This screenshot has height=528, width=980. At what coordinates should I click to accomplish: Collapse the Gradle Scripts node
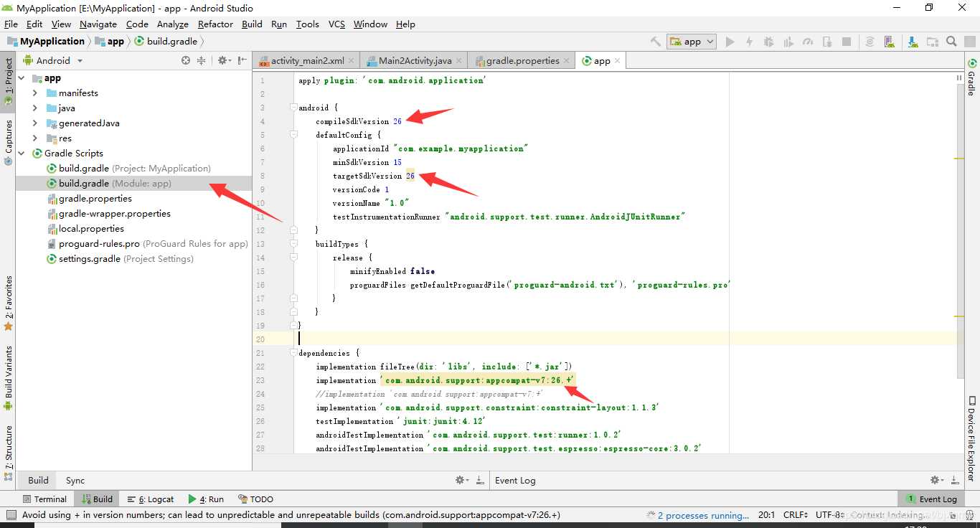pyautogui.click(x=22, y=153)
